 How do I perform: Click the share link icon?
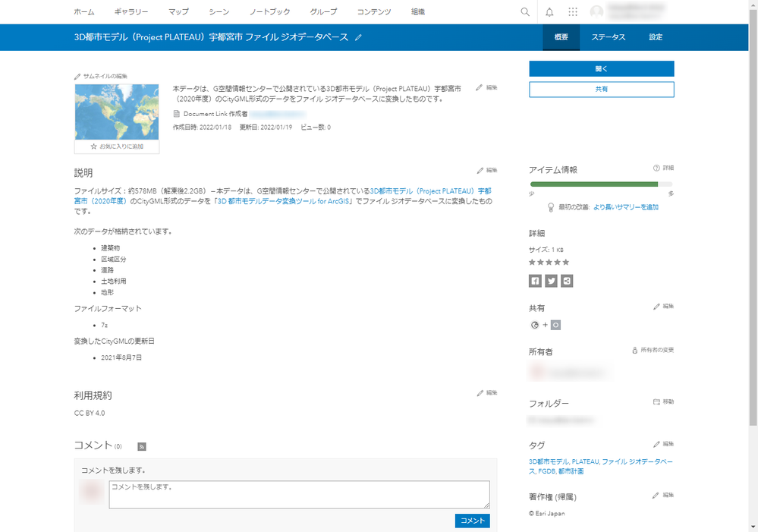pos(567,281)
